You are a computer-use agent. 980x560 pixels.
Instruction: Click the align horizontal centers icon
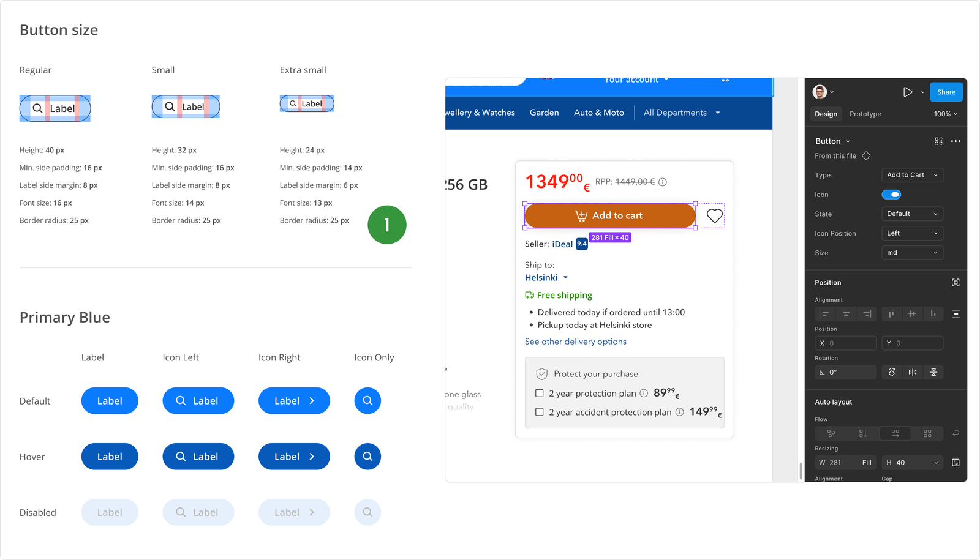click(x=846, y=314)
